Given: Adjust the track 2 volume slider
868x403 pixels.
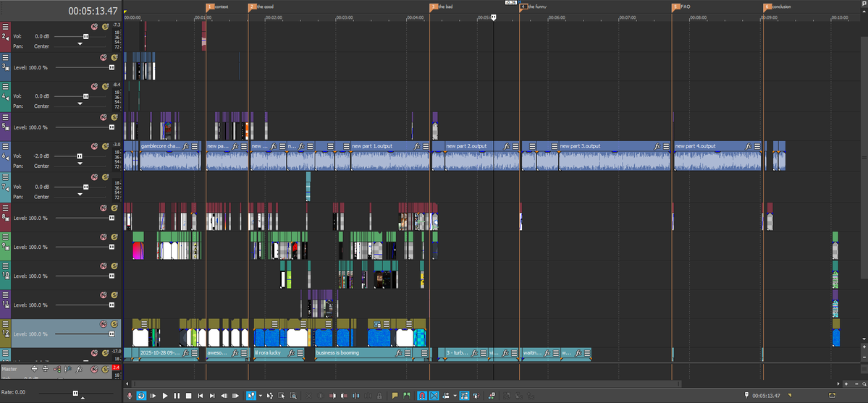Looking at the screenshot, I should pos(86,36).
